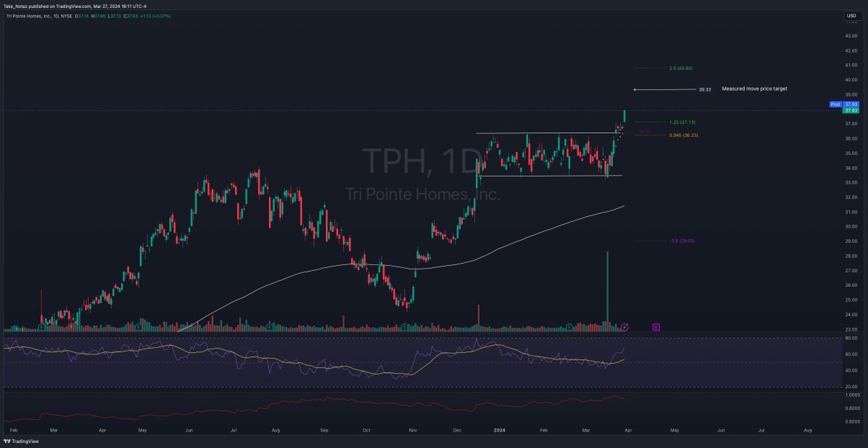The width and height of the screenshot is (868, 448).
Task: Click the 42.00 price scale value
Action: pos(851,51)
